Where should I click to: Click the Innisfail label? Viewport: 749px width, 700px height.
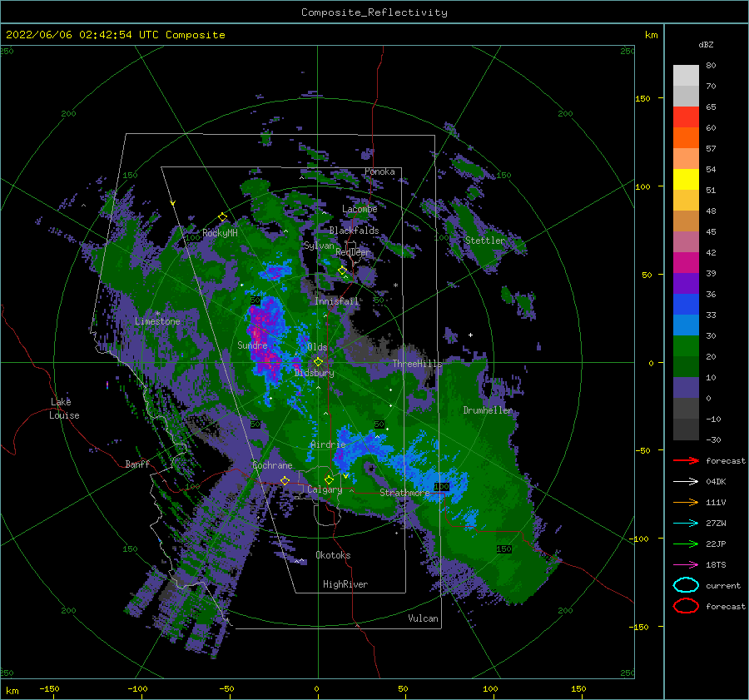pos(336,301)
